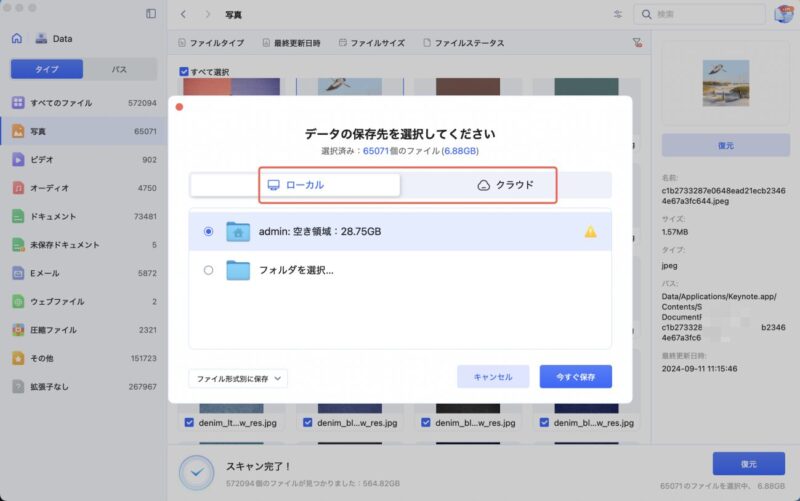Click the folder icon for フォルダを選択
The width and height of the screenshot is (800, 501).
(237, 269)
